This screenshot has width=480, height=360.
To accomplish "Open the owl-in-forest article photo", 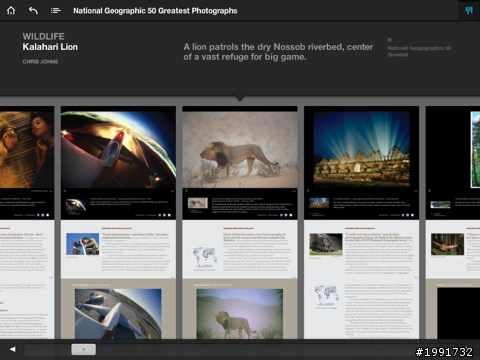I will click(447, 244).
